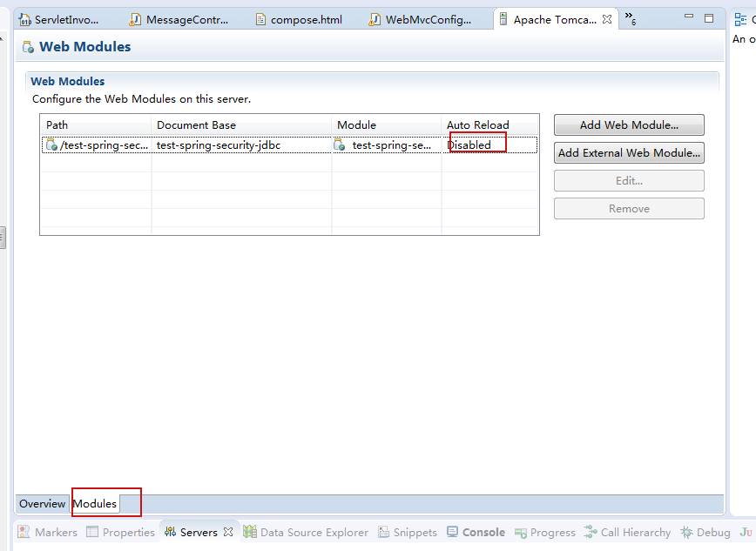Click the Add Web Module... button
The height and width of the screenshot is (551, 756).
click(x=629, y=124)
